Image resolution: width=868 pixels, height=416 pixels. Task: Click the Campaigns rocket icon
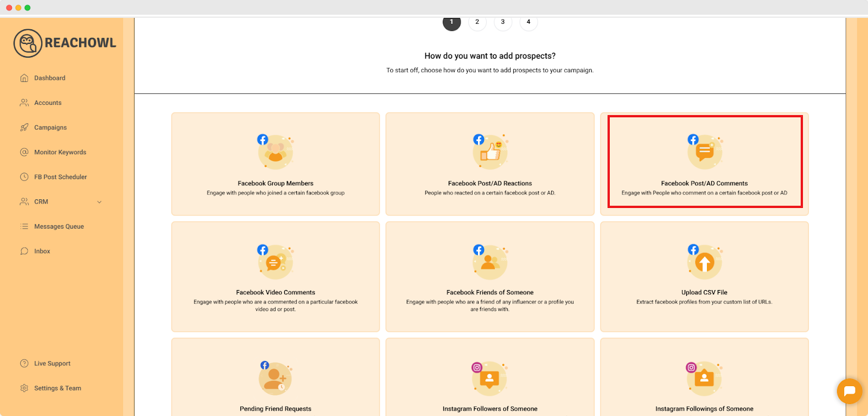point(24,128)
